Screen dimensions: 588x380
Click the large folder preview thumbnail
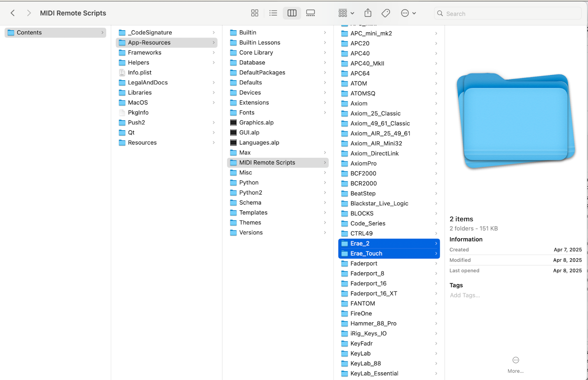pyautogui.click(x=516, y=121)
